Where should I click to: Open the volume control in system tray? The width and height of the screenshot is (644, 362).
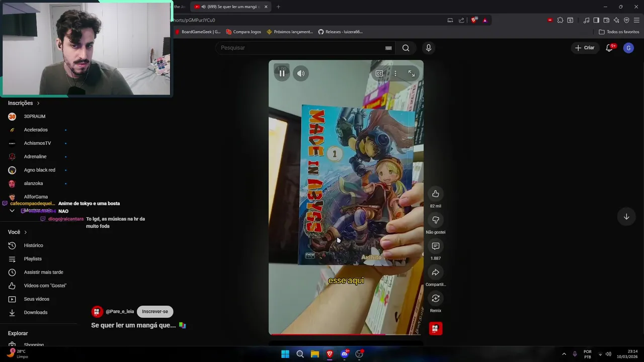(x=608, y=354)
